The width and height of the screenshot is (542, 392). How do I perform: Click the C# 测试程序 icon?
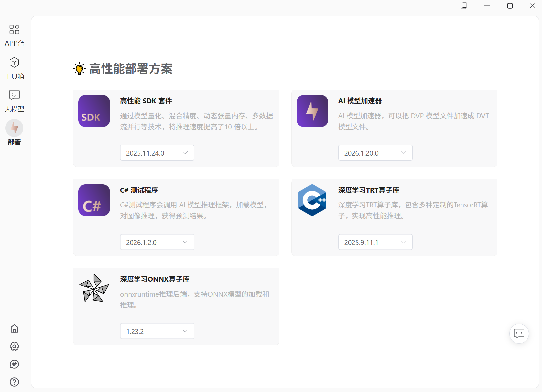pos(94,200)
